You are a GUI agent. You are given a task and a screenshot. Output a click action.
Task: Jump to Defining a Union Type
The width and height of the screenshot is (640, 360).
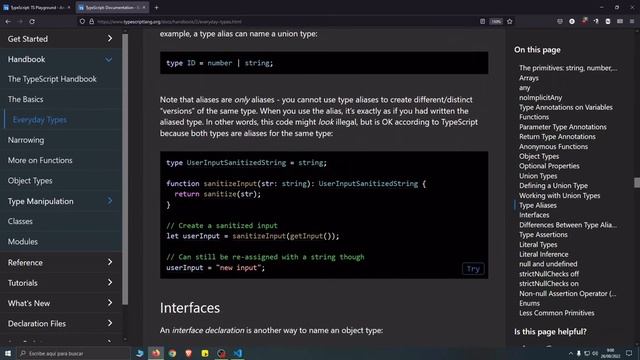553,186
